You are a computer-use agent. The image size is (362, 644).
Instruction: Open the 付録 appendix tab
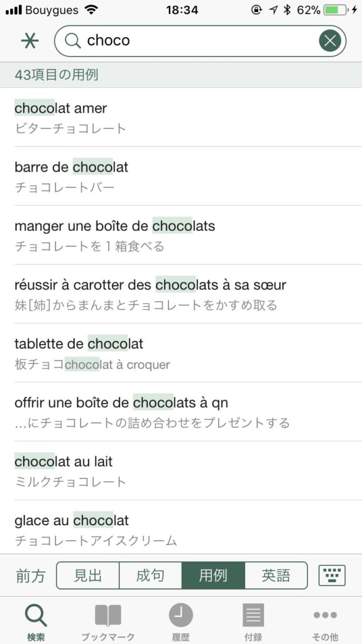[x=253, y=622]
